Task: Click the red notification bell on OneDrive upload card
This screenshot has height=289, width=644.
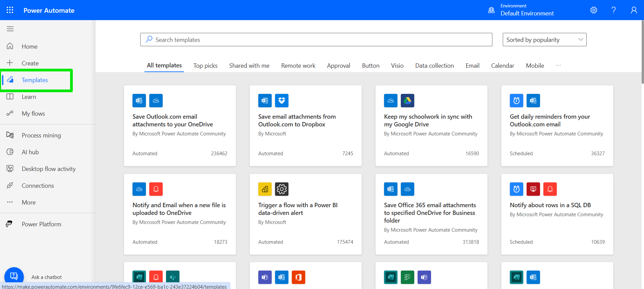Action: [156, 189]
